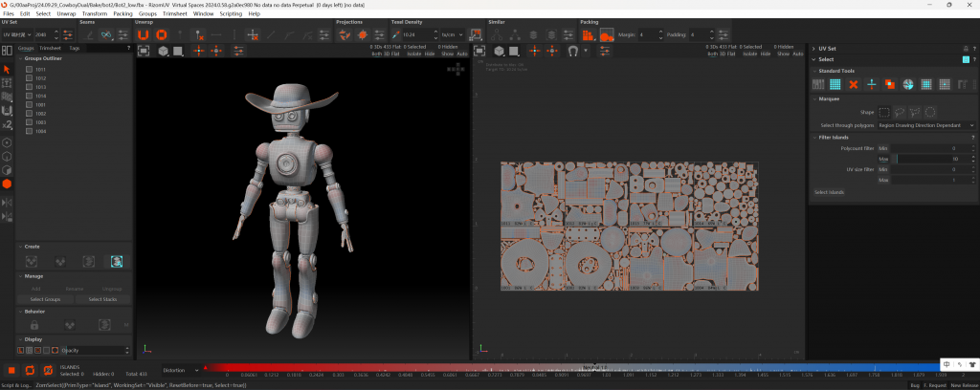Viewport: 980px width, 390px height.
Task: Open the Packing menu
Action: coord(122,14)
